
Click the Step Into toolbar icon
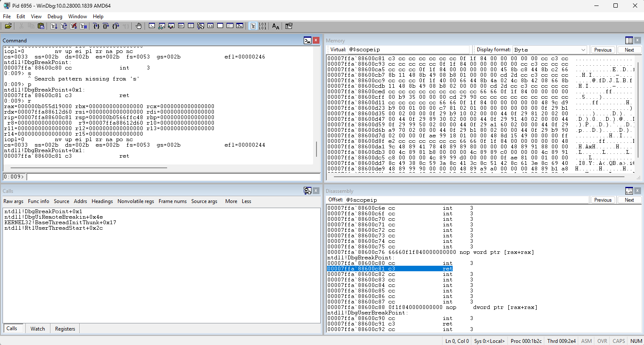tap(96, 26)
